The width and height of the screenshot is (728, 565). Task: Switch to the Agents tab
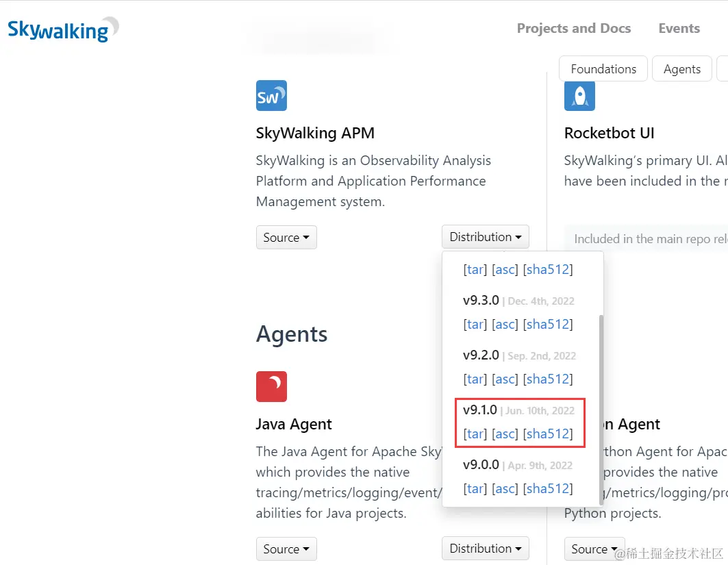click(x=681, y=68)
